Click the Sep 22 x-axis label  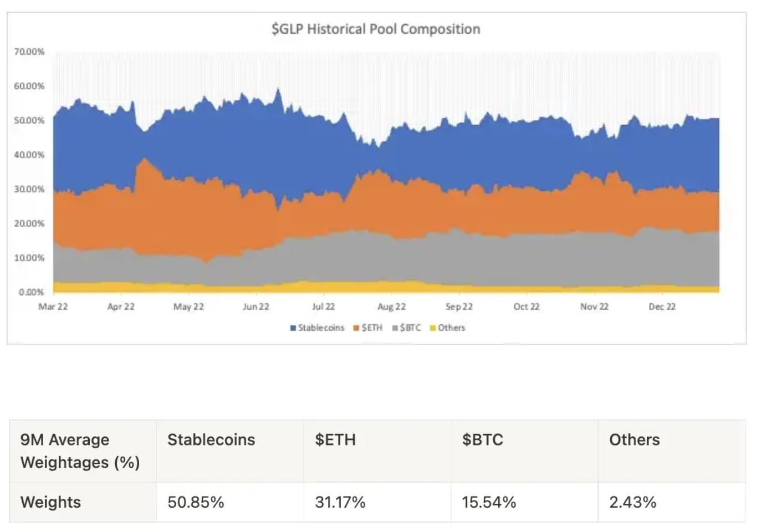(459, 306)
